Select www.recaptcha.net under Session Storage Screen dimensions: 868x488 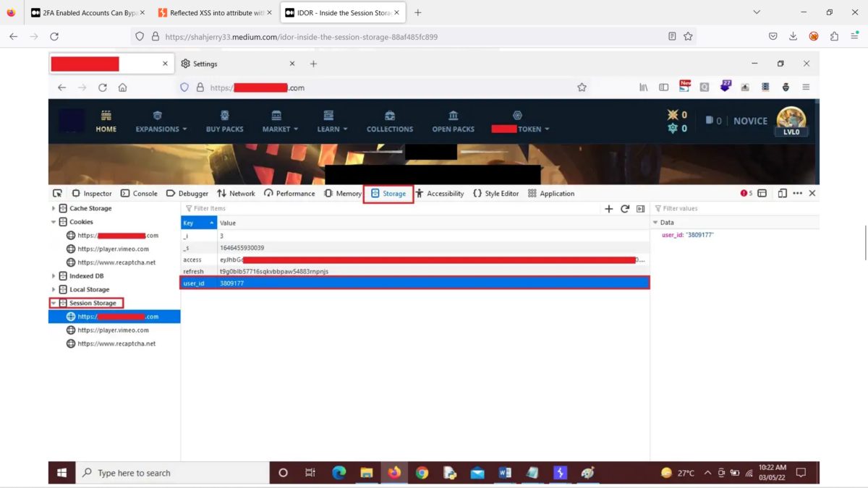116,343
